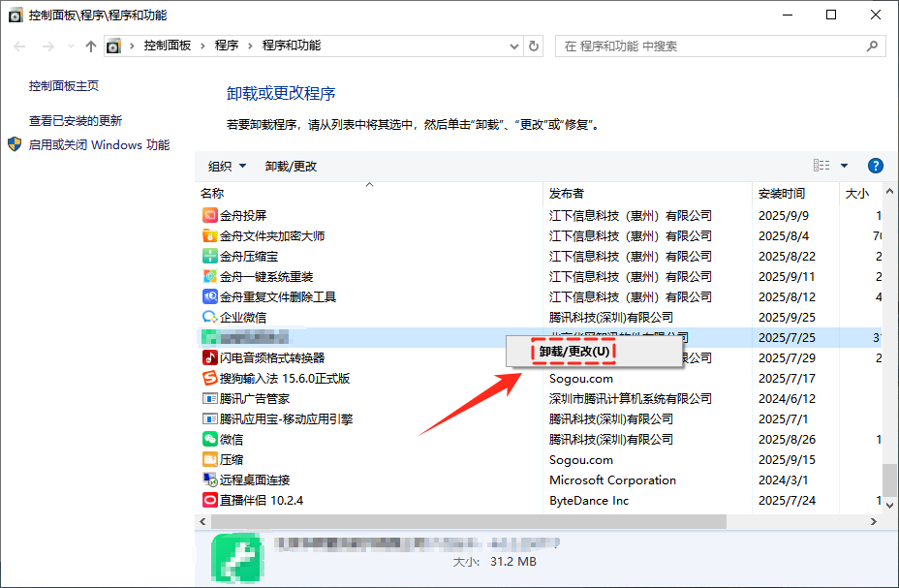Choose 卸载/更改(U) from context menu
899x588 pixels.
coord(573,352)
